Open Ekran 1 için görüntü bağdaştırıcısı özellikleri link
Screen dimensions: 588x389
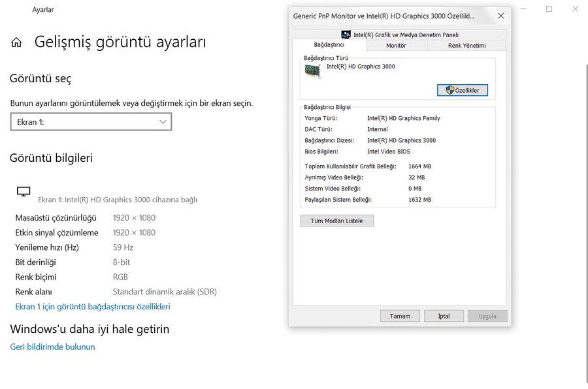click(93, 307)
